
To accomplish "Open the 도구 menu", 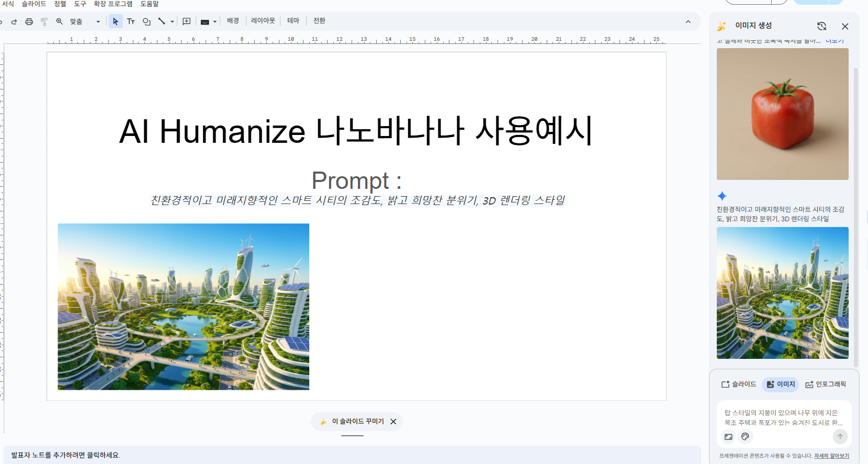I will click(80, 4).
